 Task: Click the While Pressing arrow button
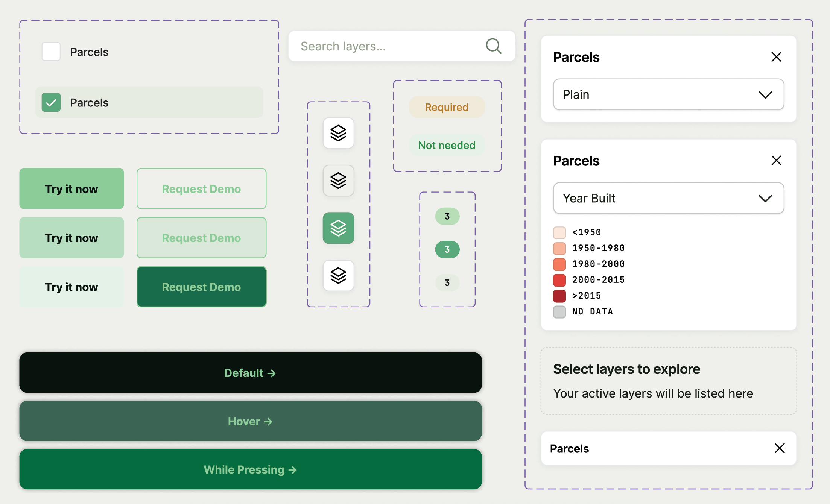(251, 469)
